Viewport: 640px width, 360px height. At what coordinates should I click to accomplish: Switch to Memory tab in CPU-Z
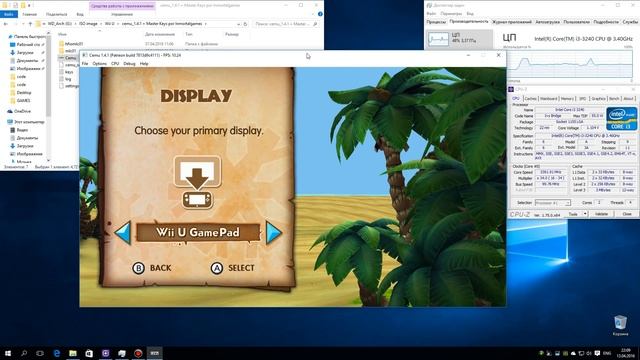(x=567, y=99)
